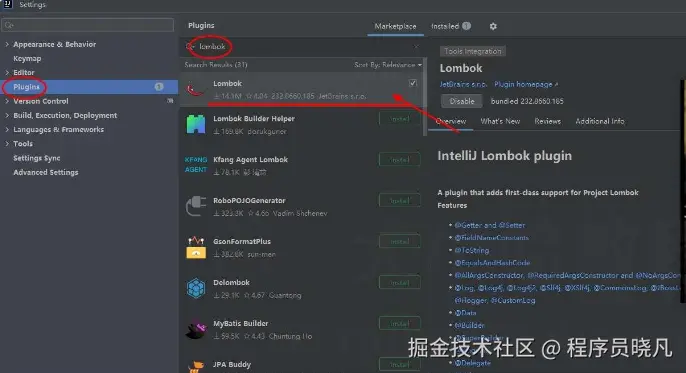
Task: Open the @Getter and @Setter link
Action: point(490,225)
